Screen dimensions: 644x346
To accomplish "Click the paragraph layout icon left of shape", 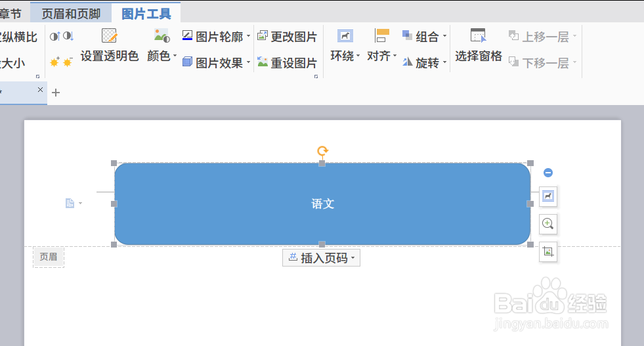I will point(70,203).
